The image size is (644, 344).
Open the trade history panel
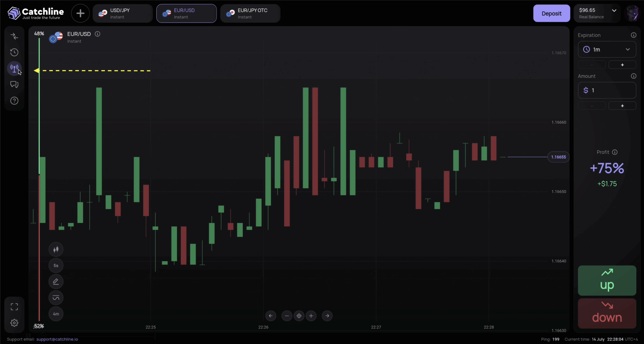(14, 52)
